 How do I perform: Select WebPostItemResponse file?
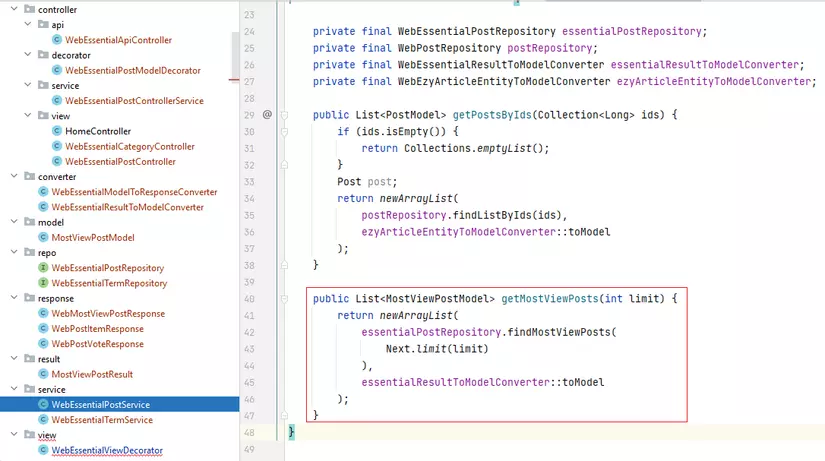[x=97, y=329]
